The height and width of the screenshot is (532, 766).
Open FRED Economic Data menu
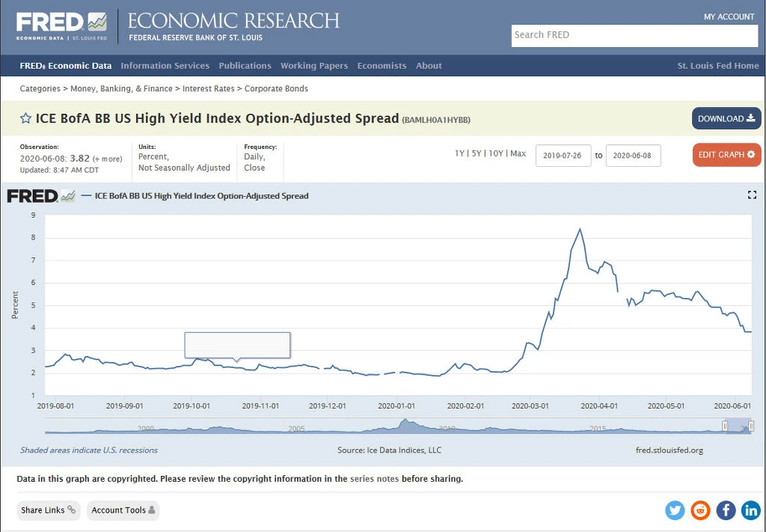click(66, 65)
